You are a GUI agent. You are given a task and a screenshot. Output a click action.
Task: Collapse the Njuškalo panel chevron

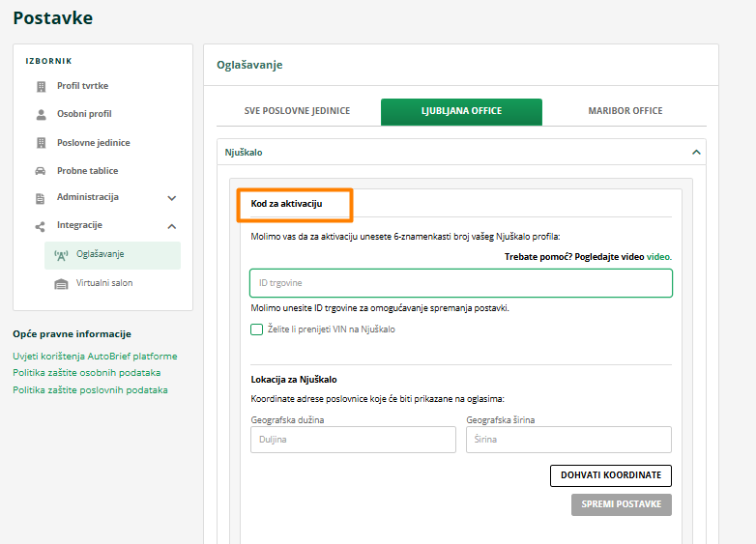point(694,152)
